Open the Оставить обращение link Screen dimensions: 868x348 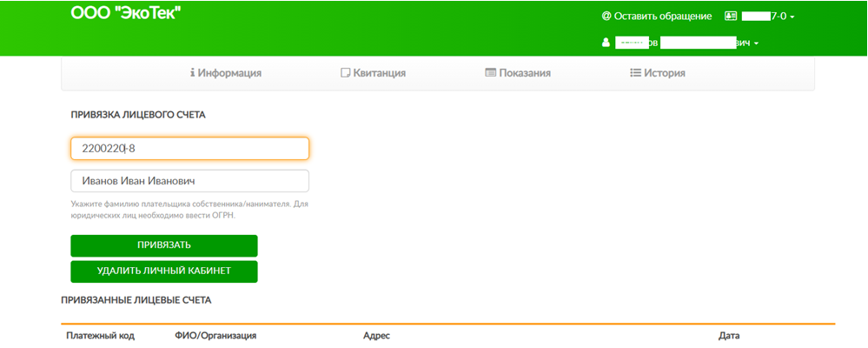pyautogui.click(x=662, y=17)
